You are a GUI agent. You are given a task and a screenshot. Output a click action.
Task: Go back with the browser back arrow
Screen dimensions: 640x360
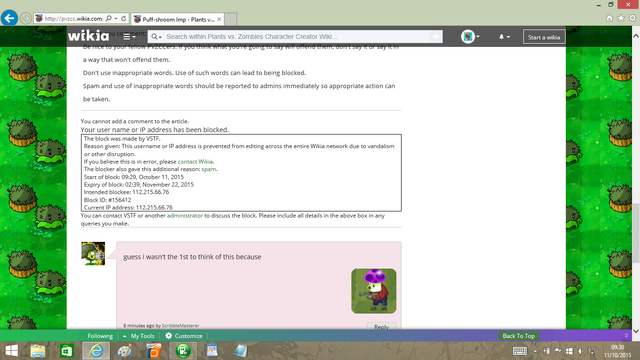tap(9, 18)
